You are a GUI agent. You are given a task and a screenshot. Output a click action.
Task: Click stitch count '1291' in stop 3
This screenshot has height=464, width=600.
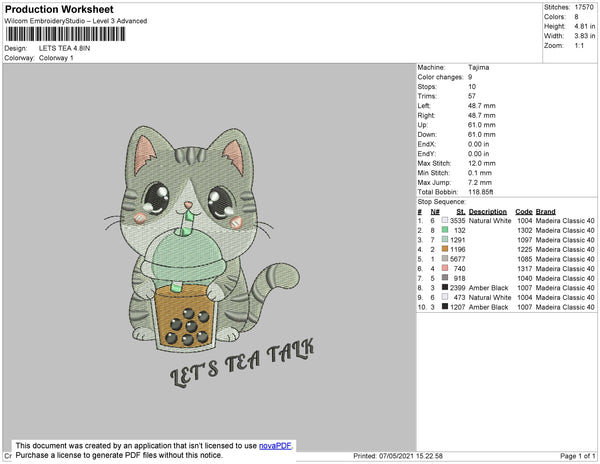(457, 240)
